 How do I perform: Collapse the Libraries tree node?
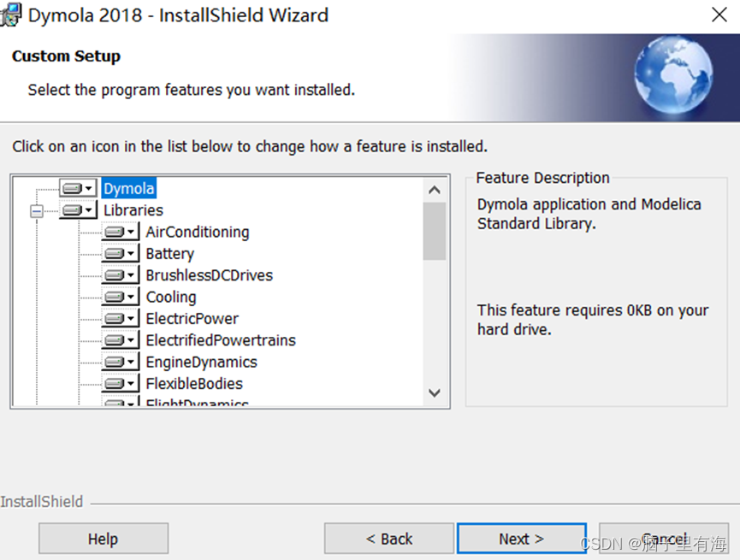pos(36,211)
